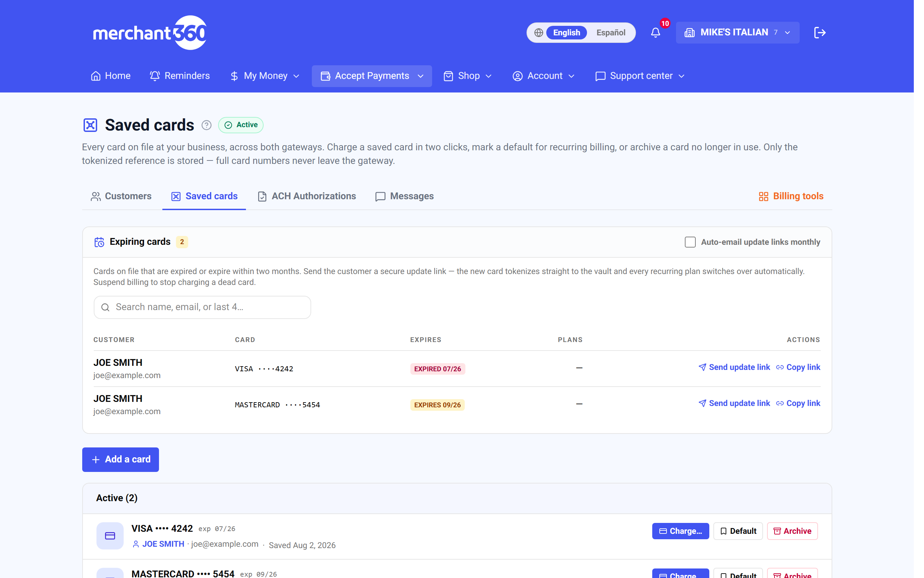Click the person icon beside JOE SMITH link
924x578 pixels.
[136, 544]
